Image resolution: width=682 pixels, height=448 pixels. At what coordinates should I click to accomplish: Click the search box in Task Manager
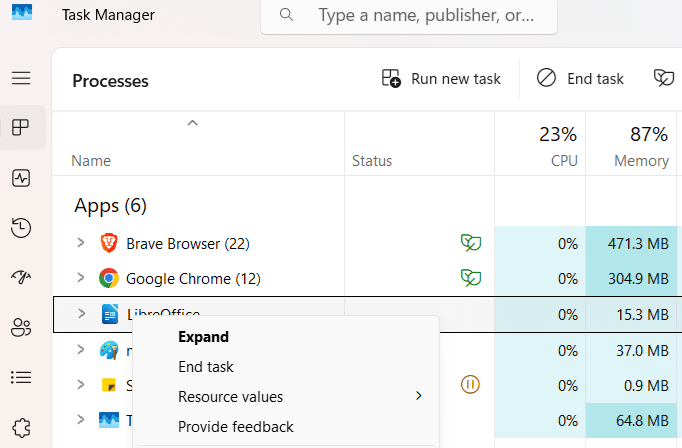click(x=410, y=16)
